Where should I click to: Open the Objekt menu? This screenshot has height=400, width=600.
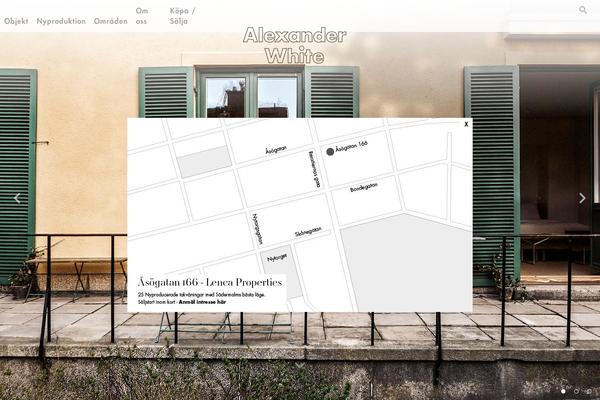click(16, 21)
